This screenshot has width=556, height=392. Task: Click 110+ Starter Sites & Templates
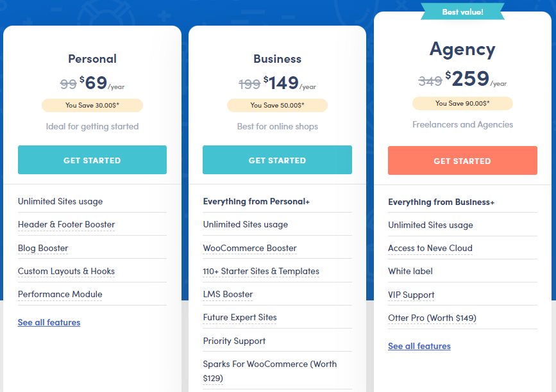(x=261, y=271)
